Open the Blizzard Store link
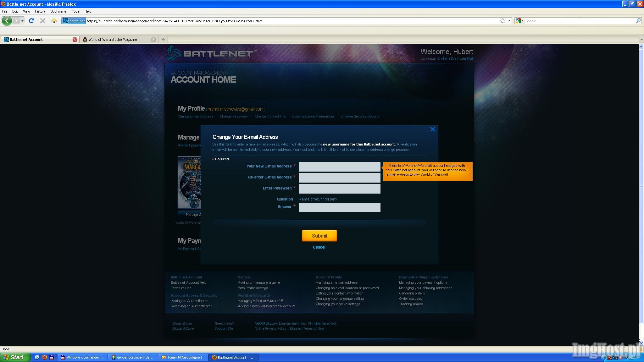Screen dimensions: 644x362 point(183,328)
